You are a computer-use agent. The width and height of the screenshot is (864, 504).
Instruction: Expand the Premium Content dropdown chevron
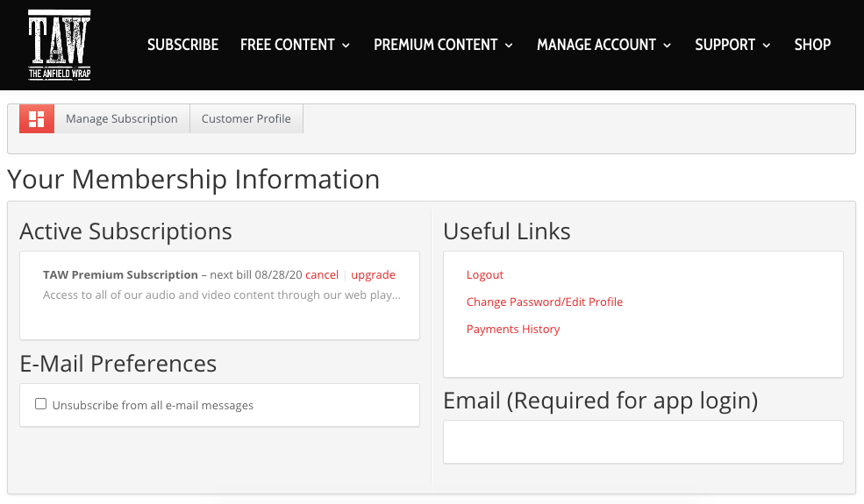click(x=509, y=46)
